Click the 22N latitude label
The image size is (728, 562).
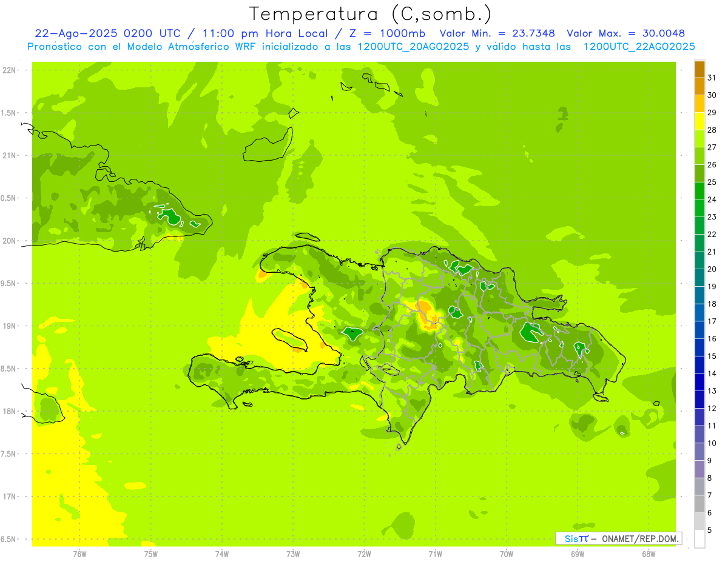(x=10, y=70)
